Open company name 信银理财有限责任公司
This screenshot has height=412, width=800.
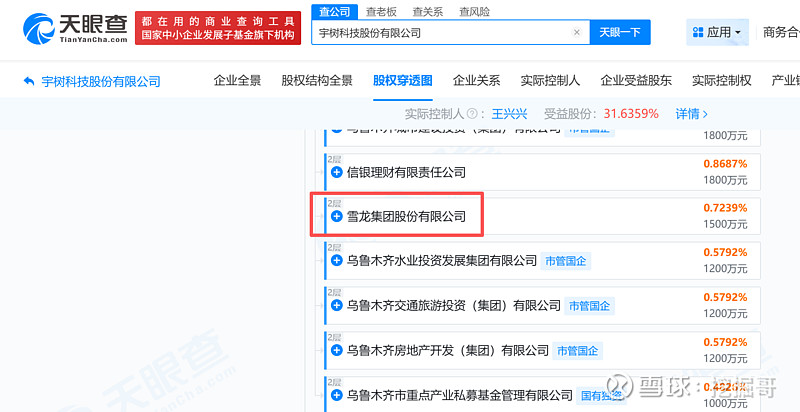pos(406,172)
